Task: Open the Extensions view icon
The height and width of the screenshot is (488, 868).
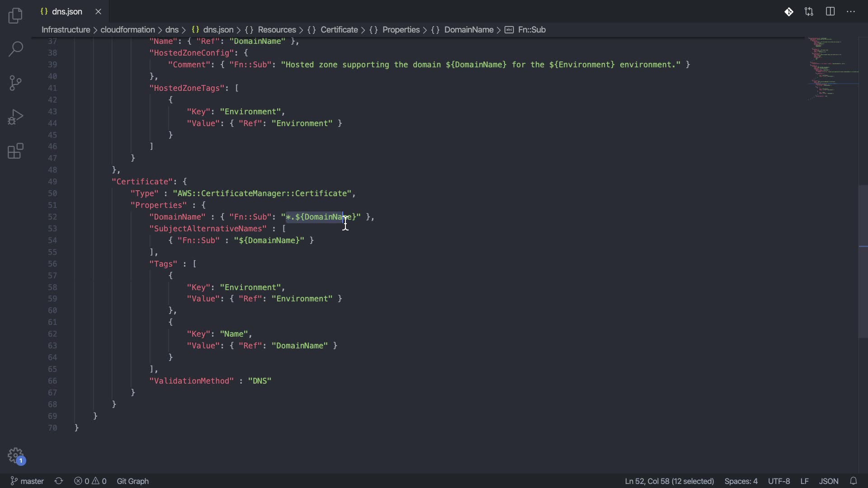Action: pyautogui.click(x=15, y=151)
